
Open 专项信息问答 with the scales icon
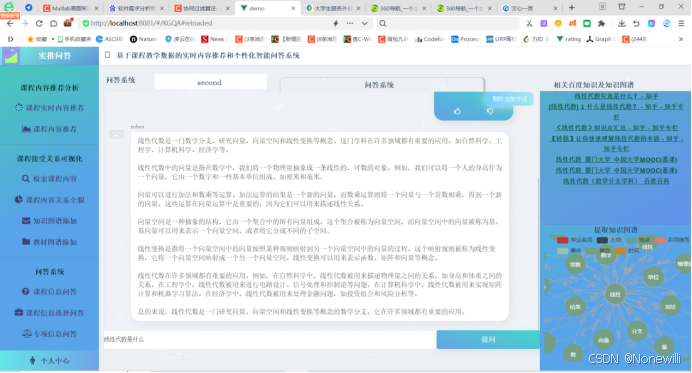tap(49, 334)
